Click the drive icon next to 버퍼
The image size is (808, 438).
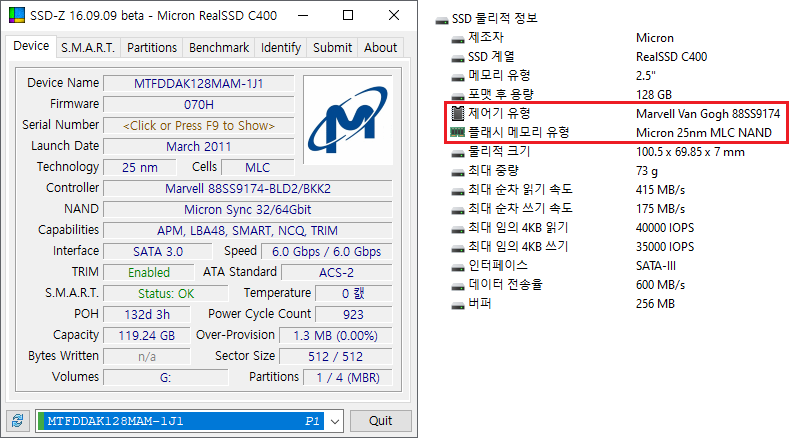tap(458, 306)
